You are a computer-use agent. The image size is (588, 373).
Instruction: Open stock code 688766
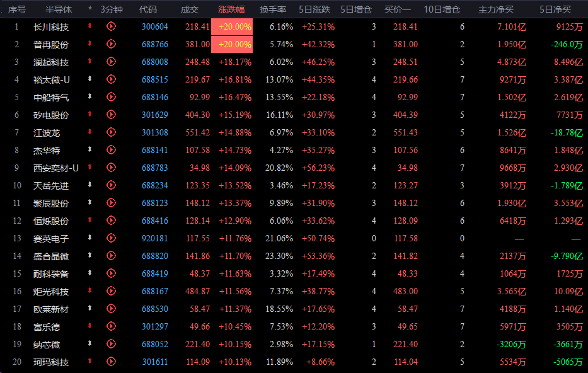(155, 44)
